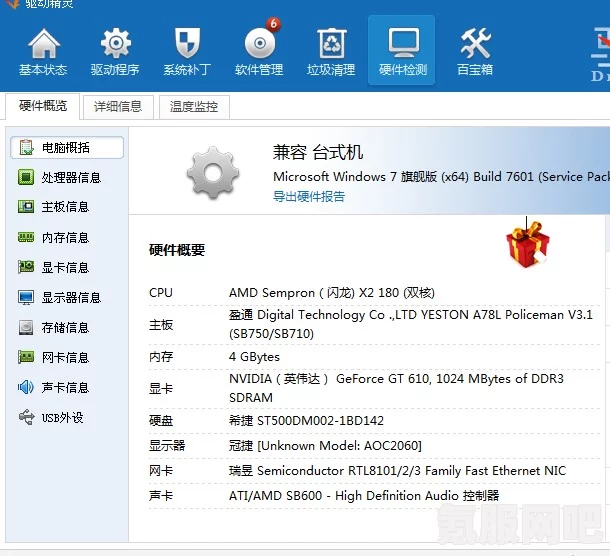Click the AMD Sempron X2 180 CPU value
This screenshot has width=610, height=556.
tap(332, 293)
